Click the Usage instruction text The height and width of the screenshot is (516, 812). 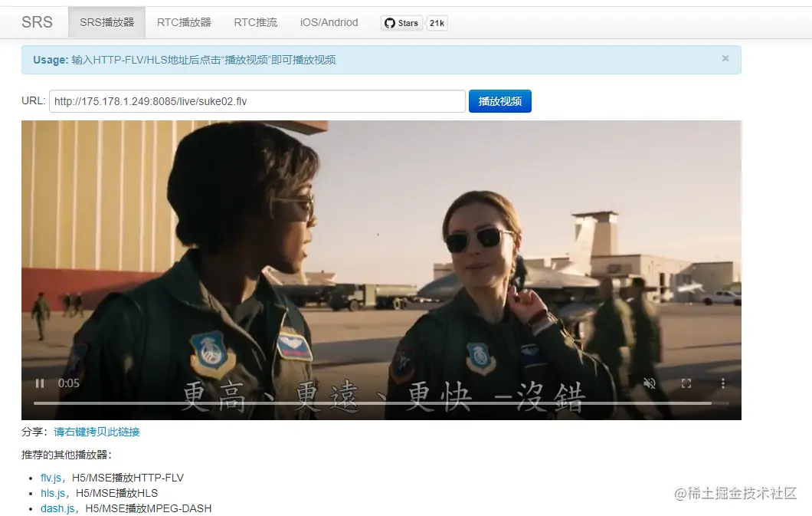(185, 60)
